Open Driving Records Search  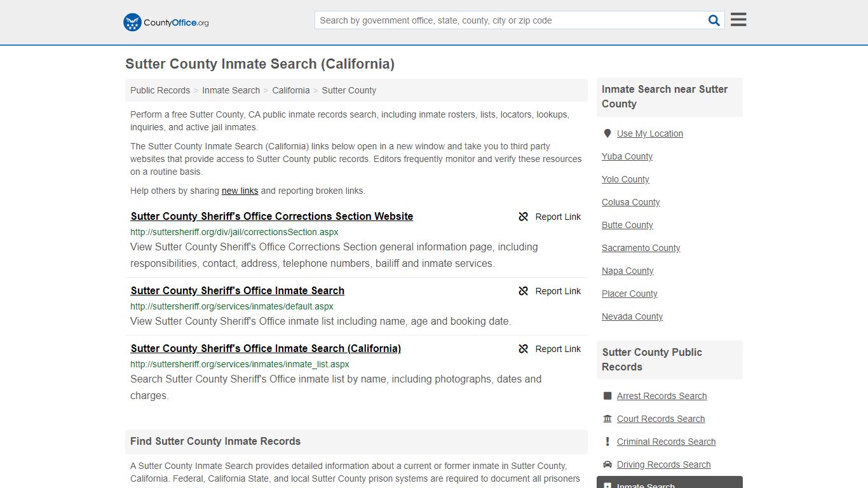[663, 464]
